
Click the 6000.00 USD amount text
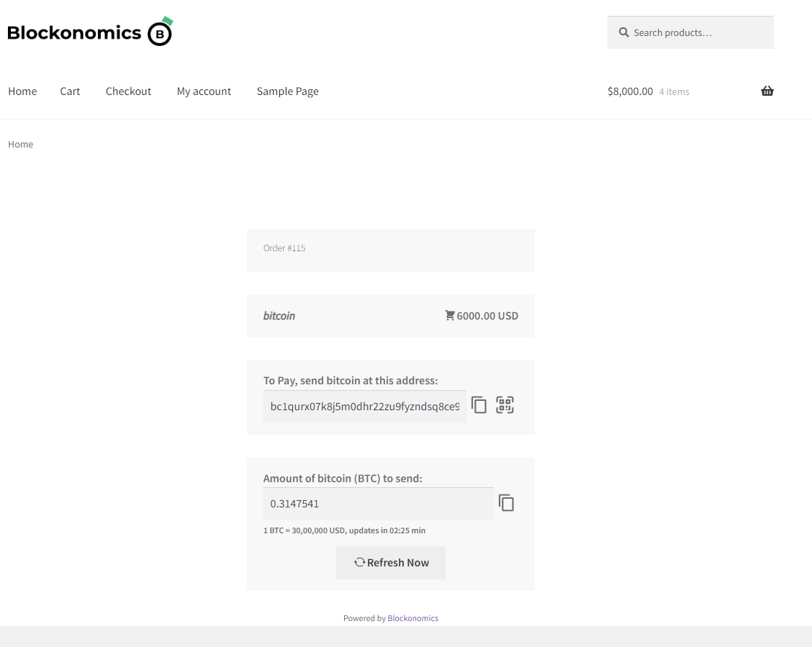point(487,316)
